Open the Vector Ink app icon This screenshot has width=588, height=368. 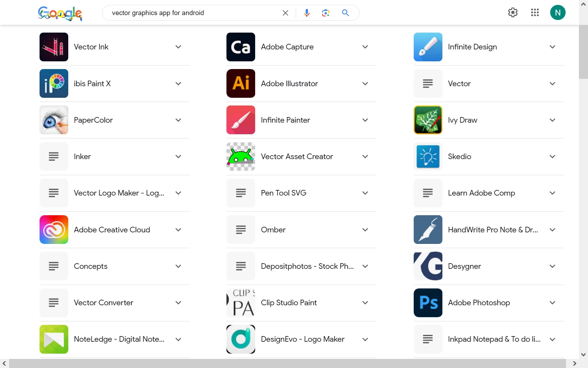coord(54,47)
